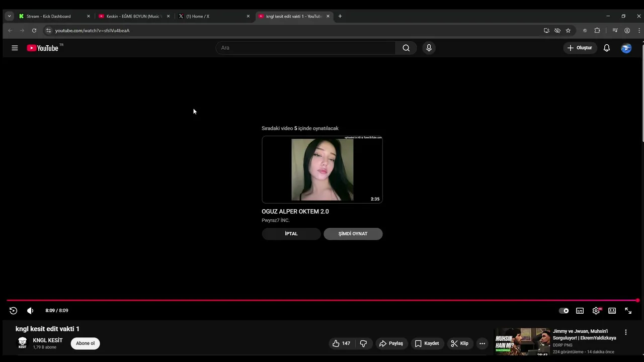Image resolution: width=644 pixels, height=362 pixels.
Task: Bookmark this page with star icon
Action: (x=568, y=31)
